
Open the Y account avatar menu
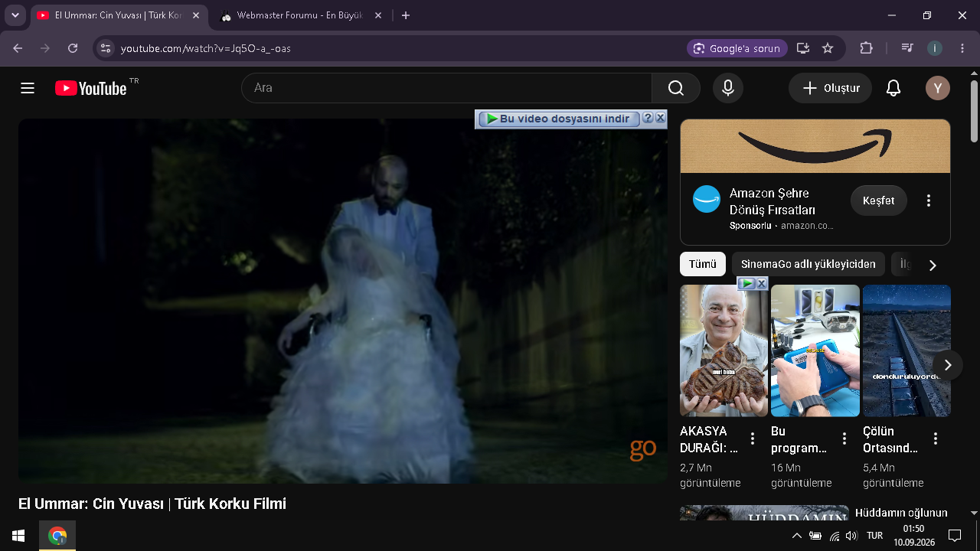click(938, 88)
